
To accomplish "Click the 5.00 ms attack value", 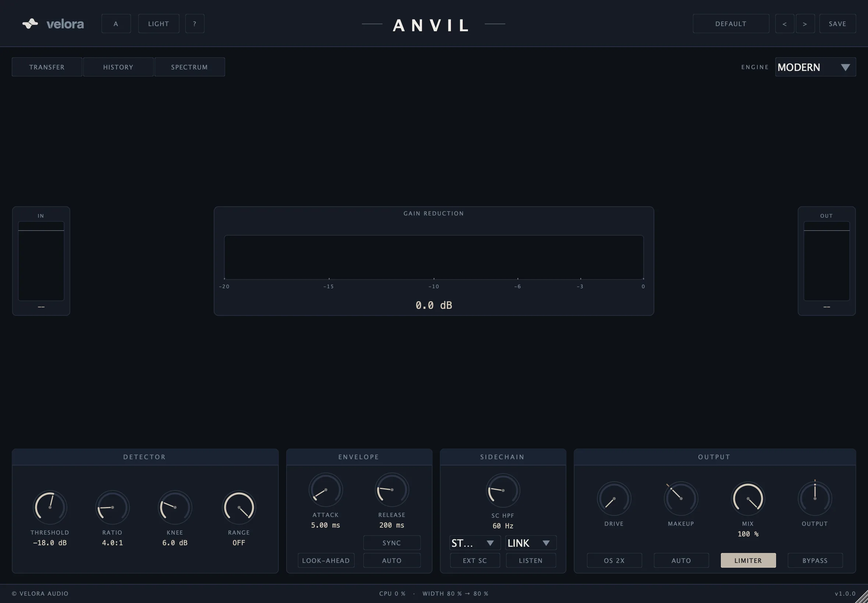I will coord(326,525).
